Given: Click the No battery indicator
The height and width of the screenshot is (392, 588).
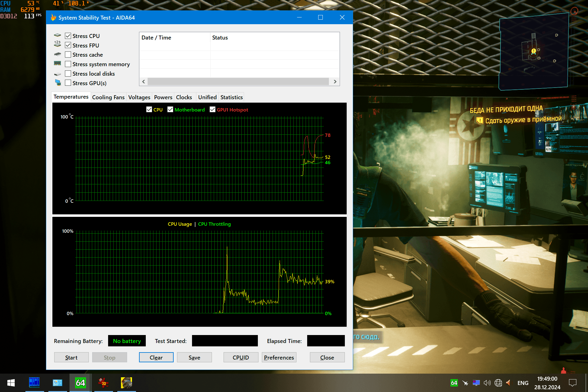Looking at the screenshot, I should (x=127, y=341).
